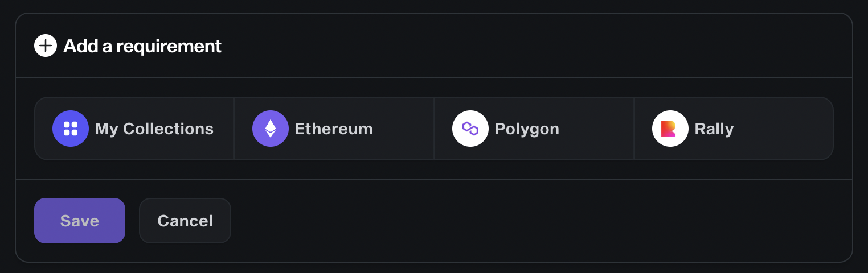Save the new requirement with purple button

pos(80,221)
